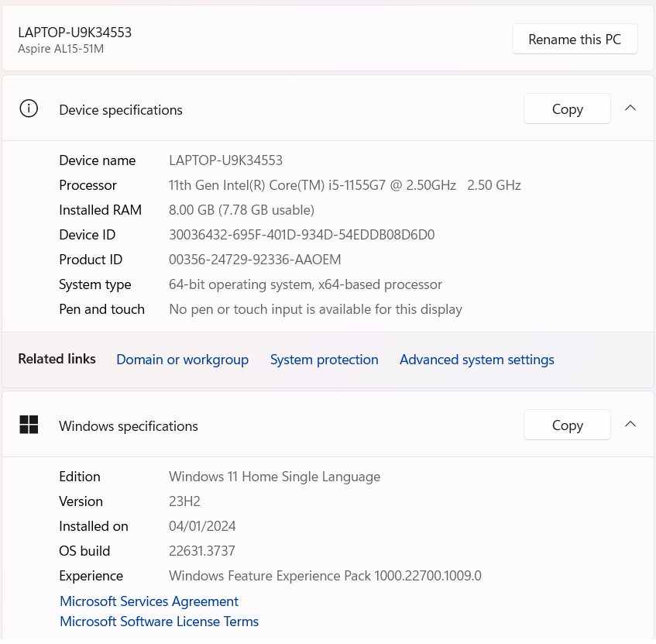Copy the device specifications

point(567,109)
